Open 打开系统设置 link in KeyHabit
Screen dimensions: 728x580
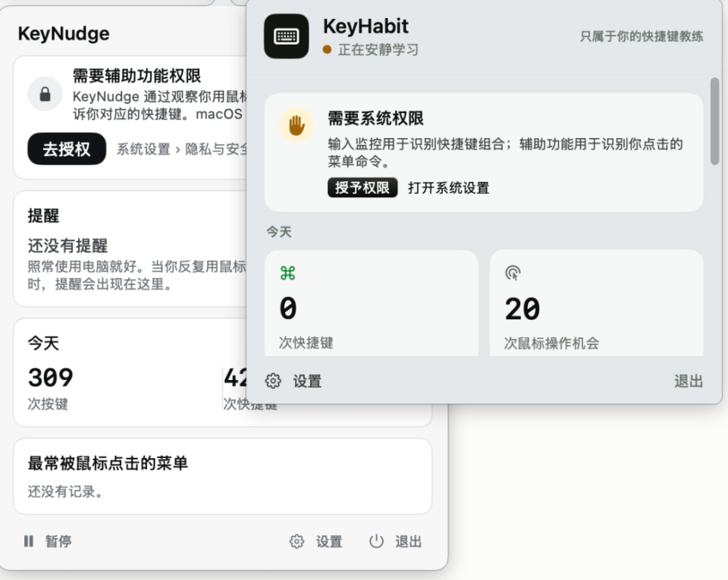[448, 188]
